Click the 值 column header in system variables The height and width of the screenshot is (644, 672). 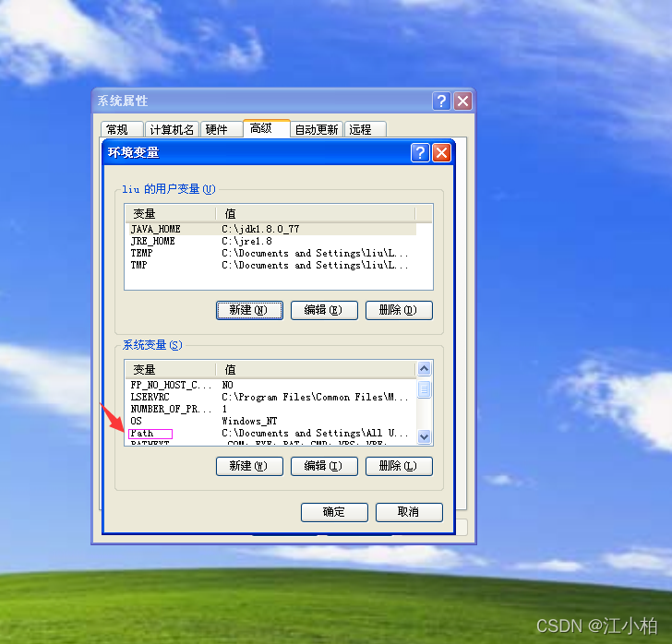[316, 370]
